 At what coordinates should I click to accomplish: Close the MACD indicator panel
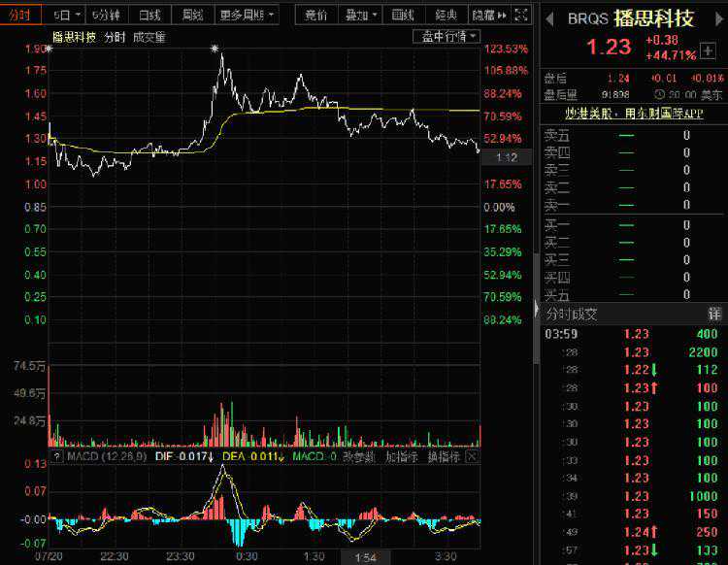tap(472, 456)
